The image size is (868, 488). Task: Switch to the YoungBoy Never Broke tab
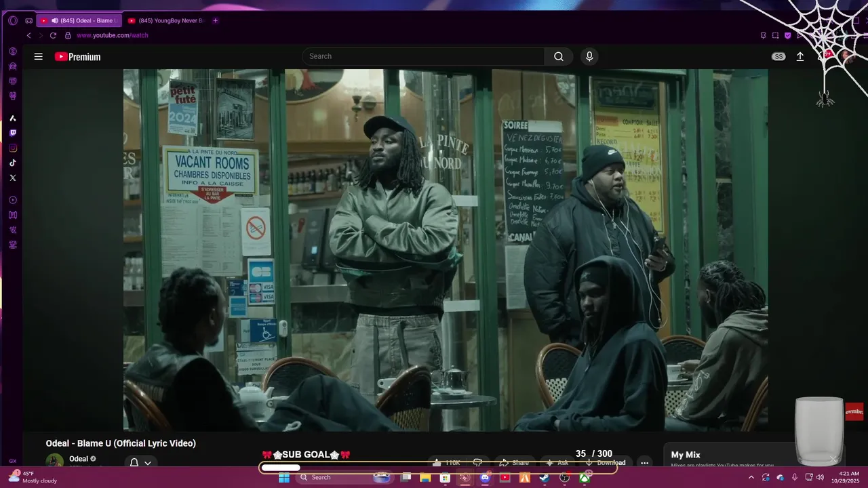click(165, 20)
